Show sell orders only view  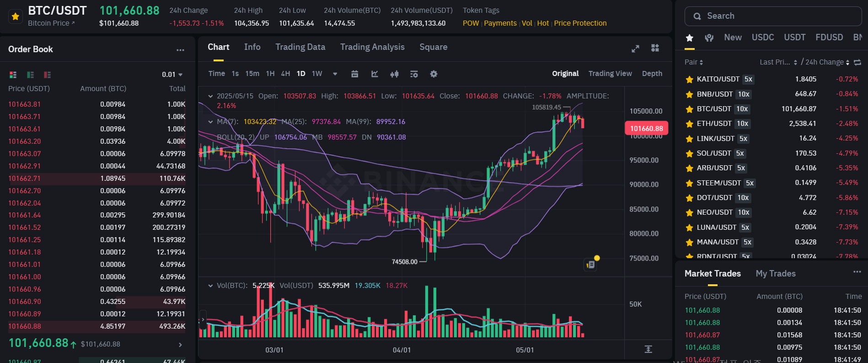pos(47,75)
